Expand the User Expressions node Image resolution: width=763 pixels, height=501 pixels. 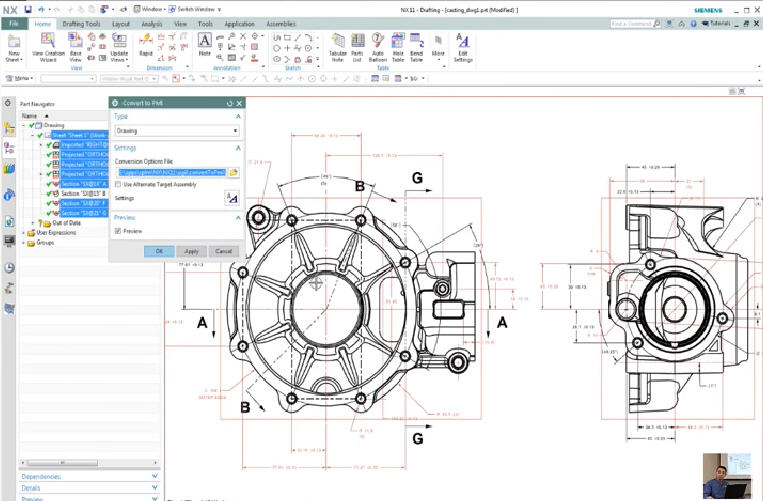(23, 233)
